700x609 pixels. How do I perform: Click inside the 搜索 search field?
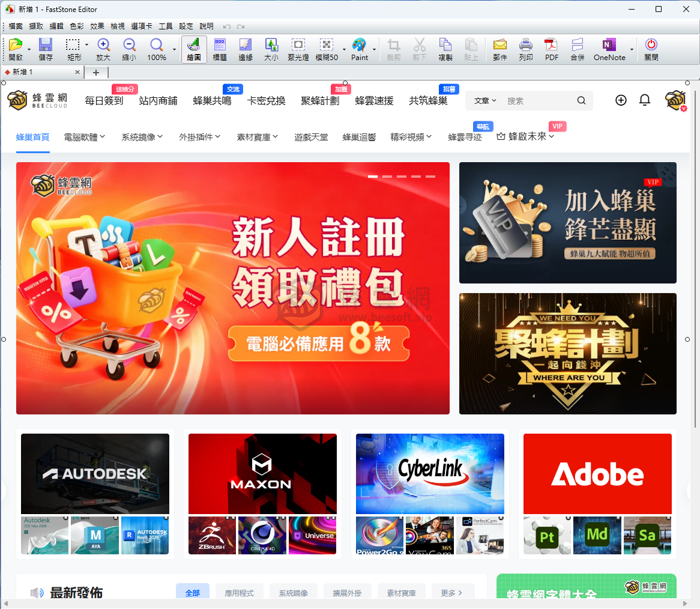tap(538, 101)
